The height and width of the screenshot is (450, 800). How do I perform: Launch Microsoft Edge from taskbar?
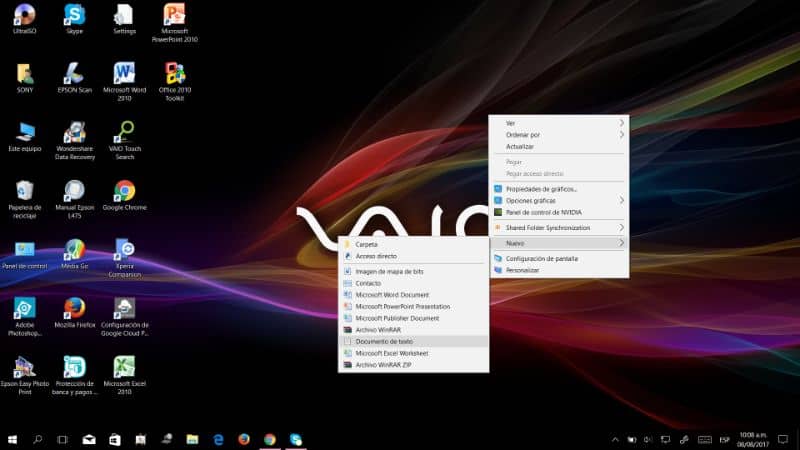[x=218, y=439]
